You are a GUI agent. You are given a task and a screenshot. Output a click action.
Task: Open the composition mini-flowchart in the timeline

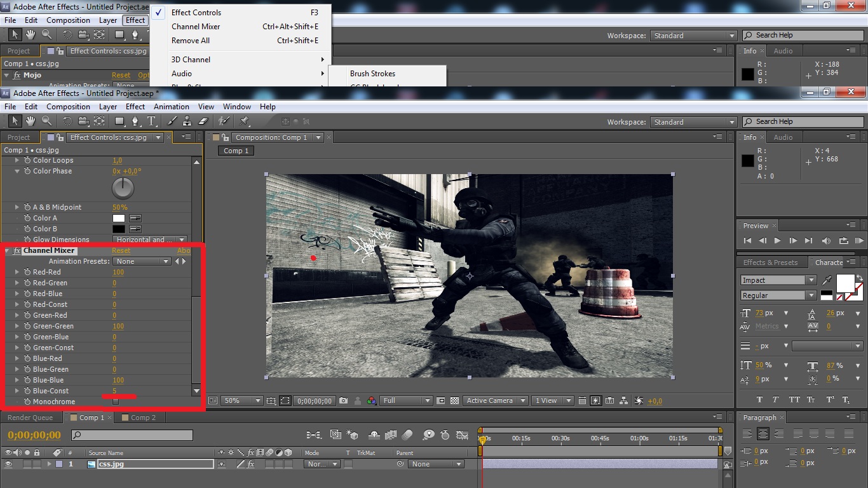click(313, 435)
